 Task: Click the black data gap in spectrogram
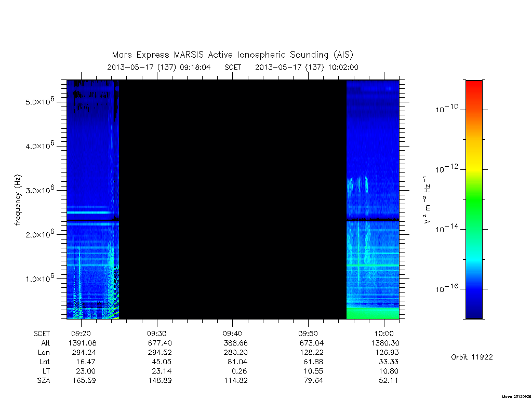pyautogui.click(x=232, y=199)
